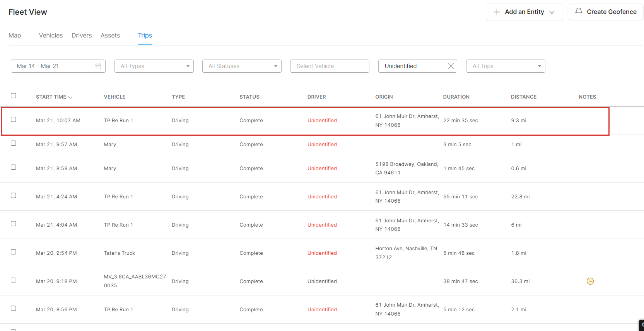This screenshot has height=331, width=644.
Task: Click the plus icon on Add an Entity
Action: pos(497,12)
